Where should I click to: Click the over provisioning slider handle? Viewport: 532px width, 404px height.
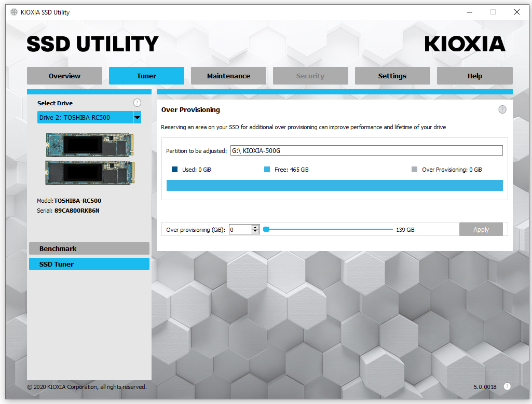click(x=266, y=229)
